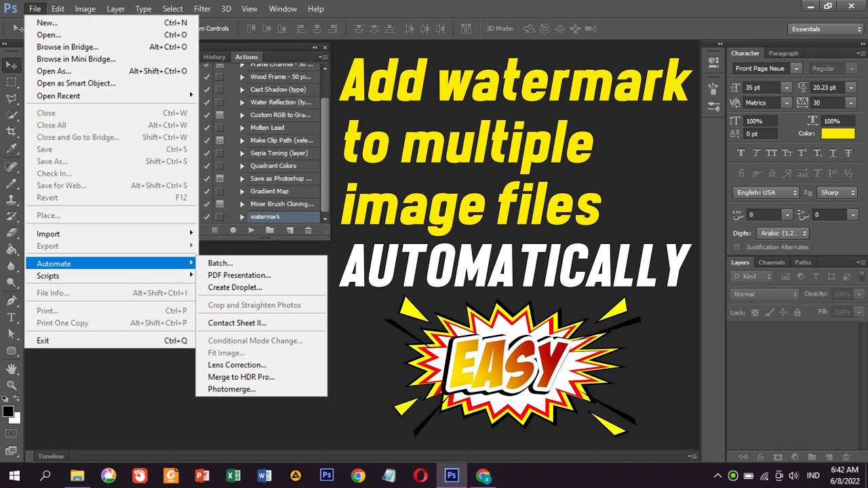The width and height of the screenshot is (868, 488).
Task: Open the Scripts submenu entry
Action: tap(111, 276)
